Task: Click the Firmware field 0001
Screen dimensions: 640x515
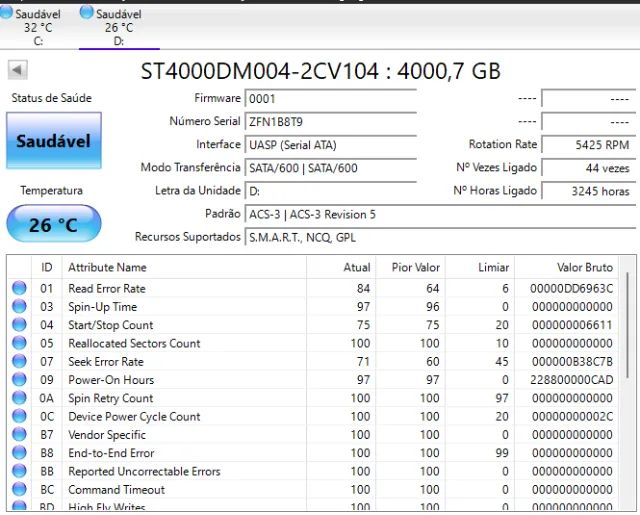Action: point(331,99)
